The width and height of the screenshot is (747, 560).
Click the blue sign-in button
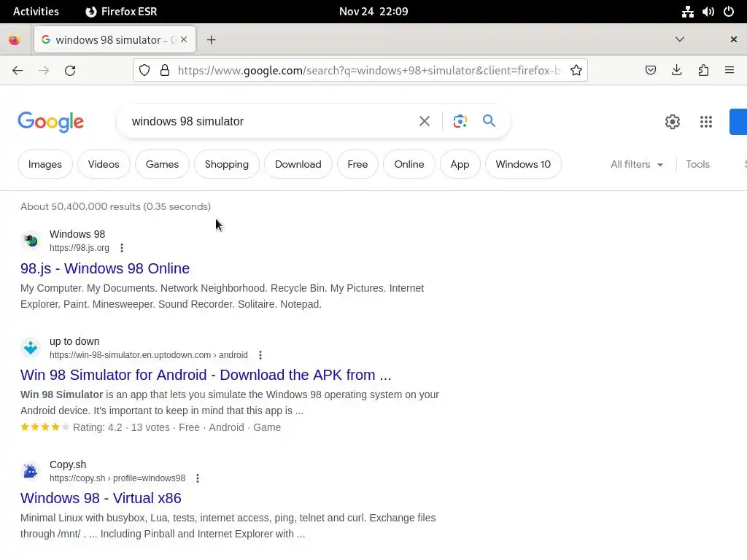[738, 122]
